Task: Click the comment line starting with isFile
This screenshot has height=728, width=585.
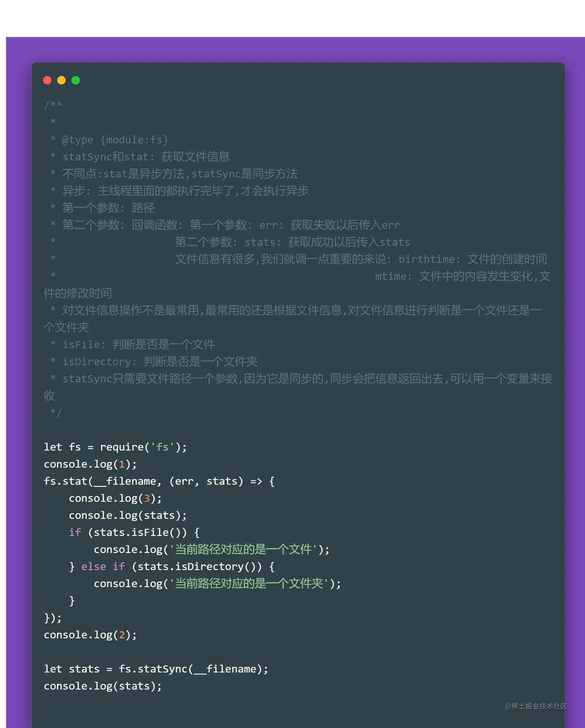Action: [139, 344]
